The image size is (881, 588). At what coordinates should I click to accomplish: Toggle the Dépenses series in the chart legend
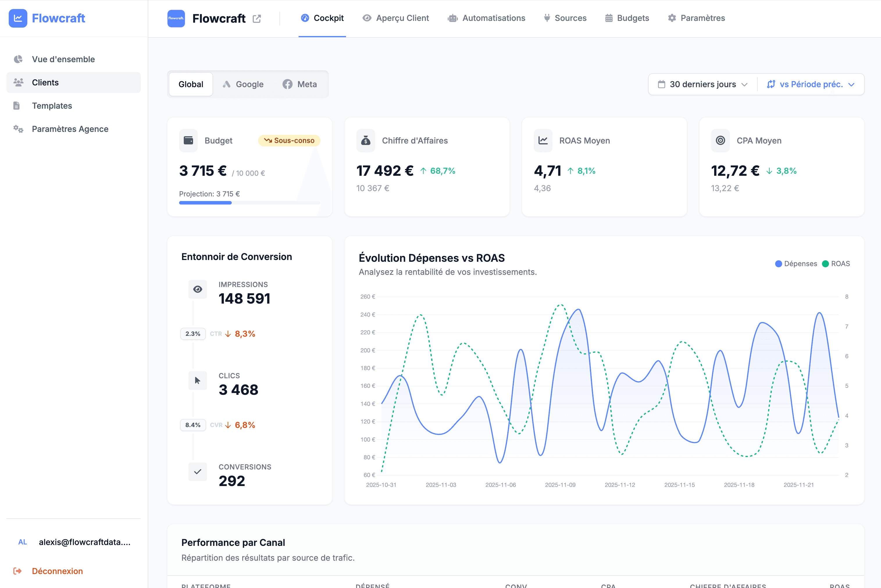point(796,263)
